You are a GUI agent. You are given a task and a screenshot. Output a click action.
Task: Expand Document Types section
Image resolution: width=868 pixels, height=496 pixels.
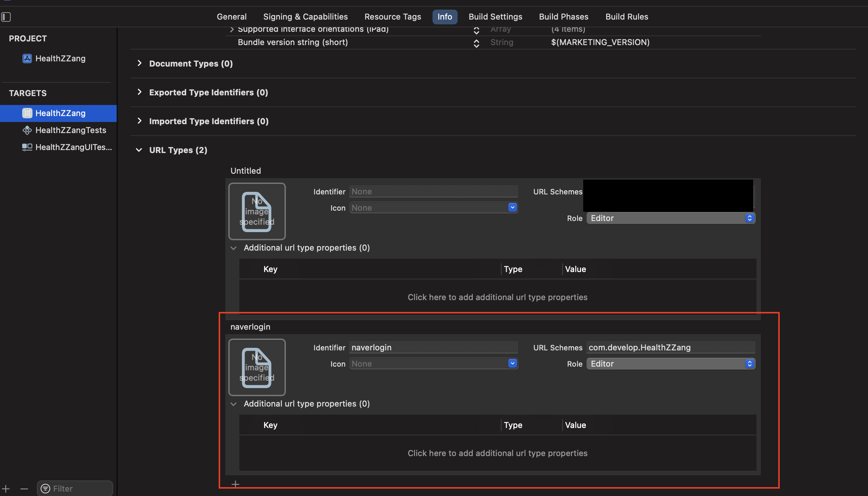tap(139, 63)
